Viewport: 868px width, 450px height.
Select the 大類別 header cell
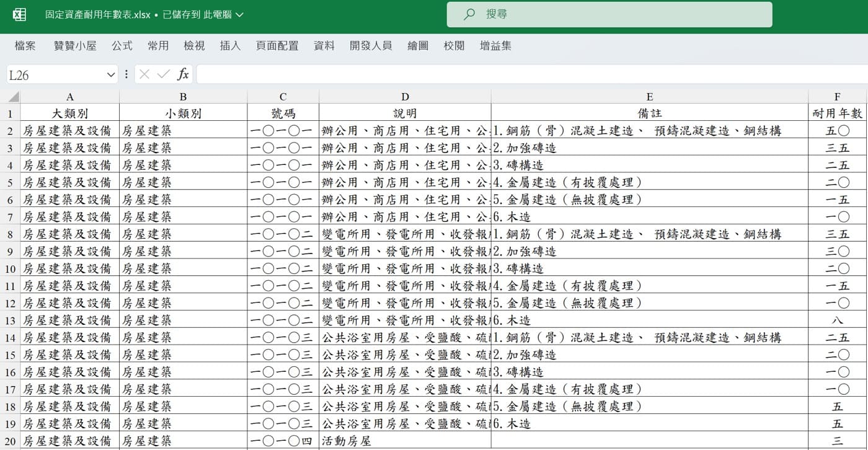click(x=70, y=113)
